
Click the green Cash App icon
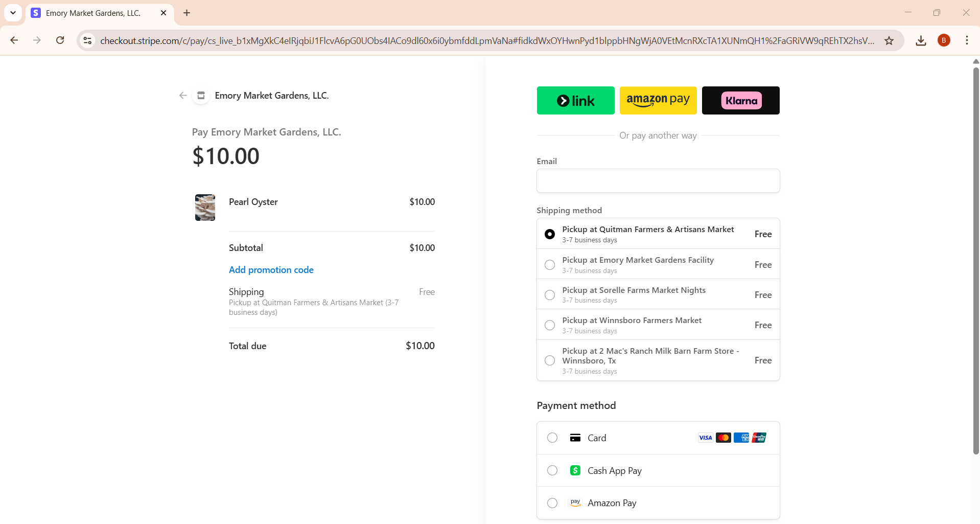(575, 470)
